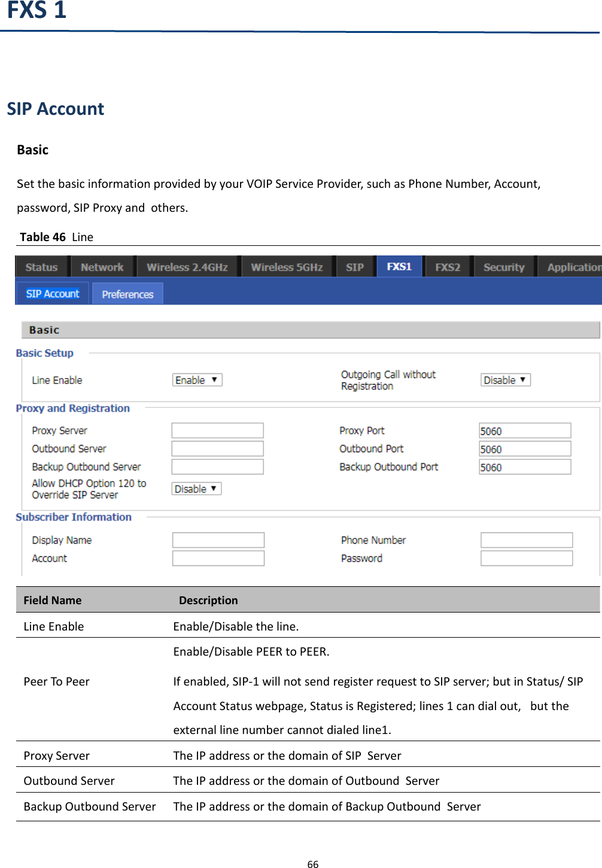Switch to the Status tab
The height and width of the screenshot is (868, 602).
(40, 266)
